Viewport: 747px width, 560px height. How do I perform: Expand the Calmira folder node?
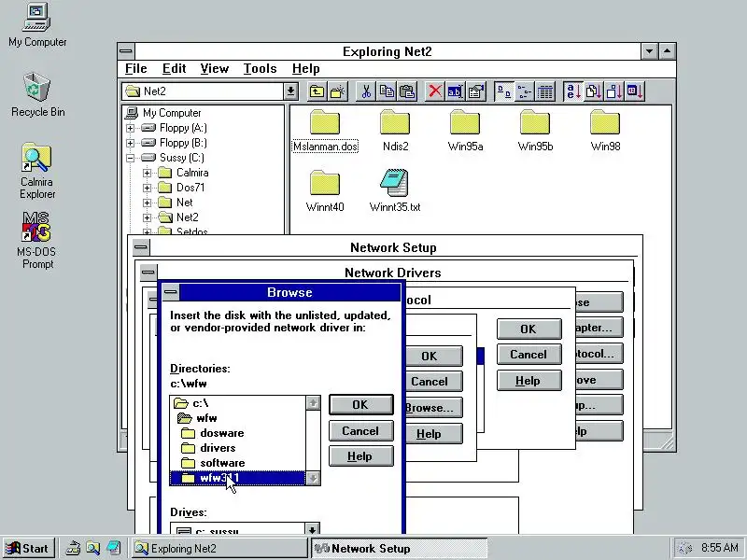click(x=147, y=173)
